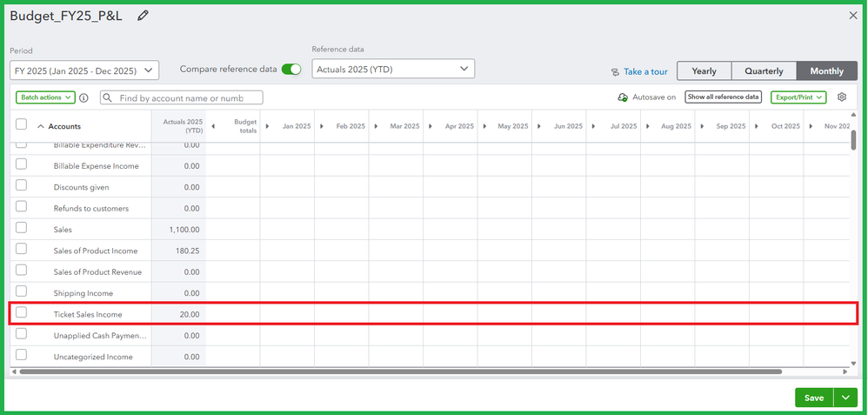Click the vertical scrollbar thumb
The height and width of the screenshot is (415, 868).
[854, 139]
